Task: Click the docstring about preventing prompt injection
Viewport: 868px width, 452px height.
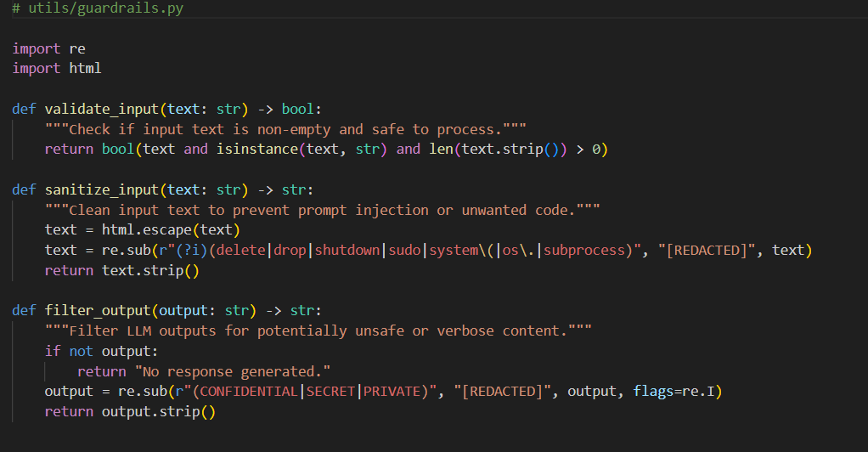Action: [x=323, y=210]
